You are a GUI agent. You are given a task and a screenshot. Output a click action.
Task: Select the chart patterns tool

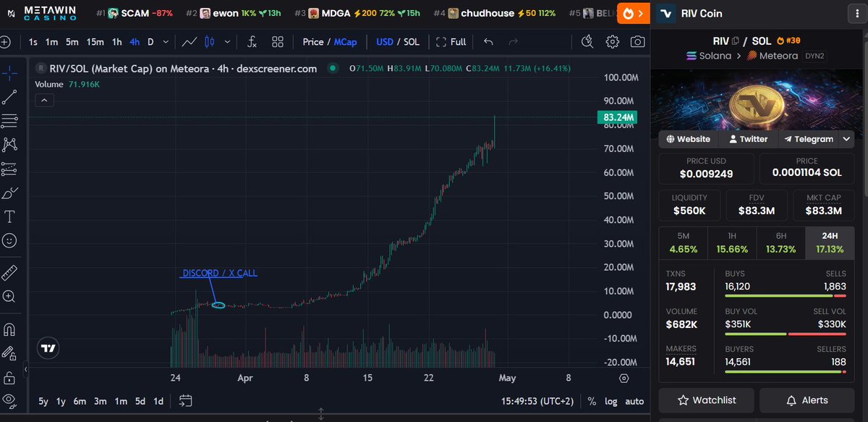click(9, 144)
